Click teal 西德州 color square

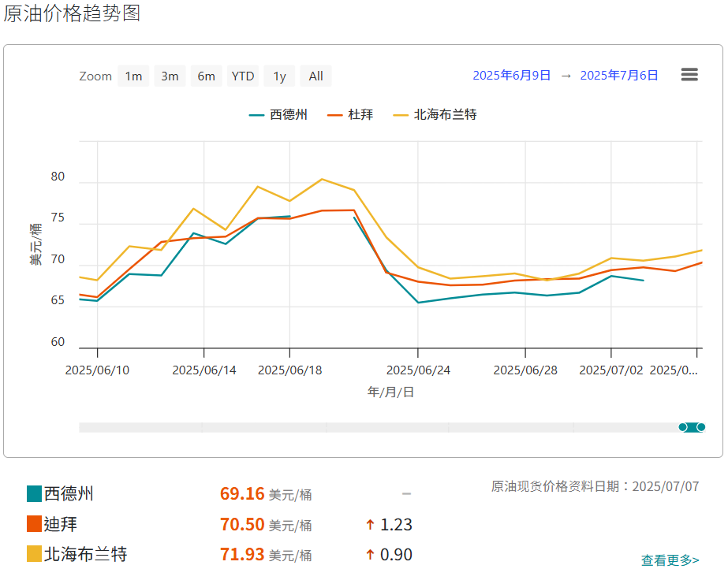pos(35,493)
